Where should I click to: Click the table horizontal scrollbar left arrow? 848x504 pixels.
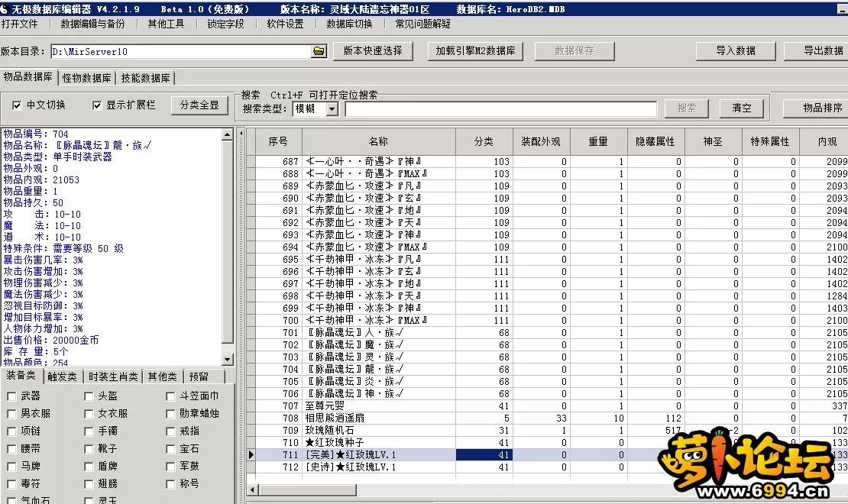253,490
